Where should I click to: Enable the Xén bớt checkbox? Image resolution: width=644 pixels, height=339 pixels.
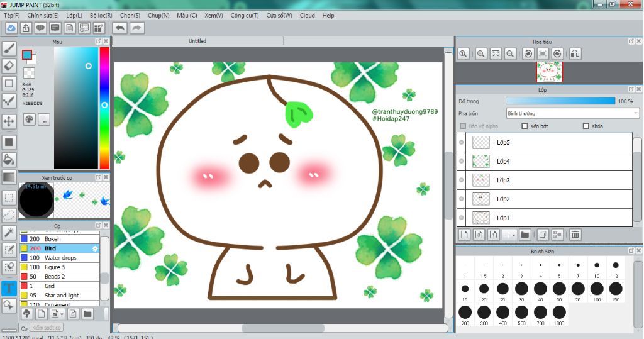525,126
